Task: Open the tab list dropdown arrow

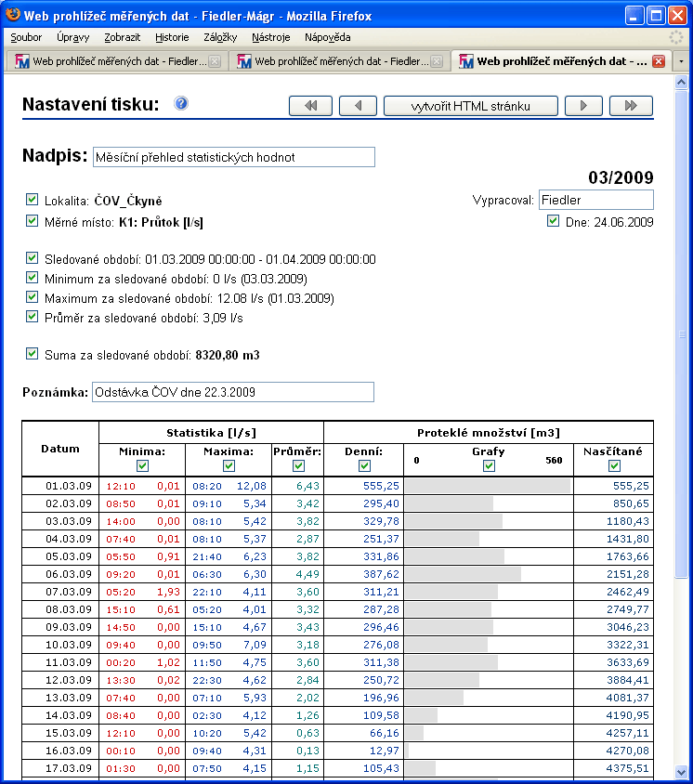Action: tap(683, 61)
